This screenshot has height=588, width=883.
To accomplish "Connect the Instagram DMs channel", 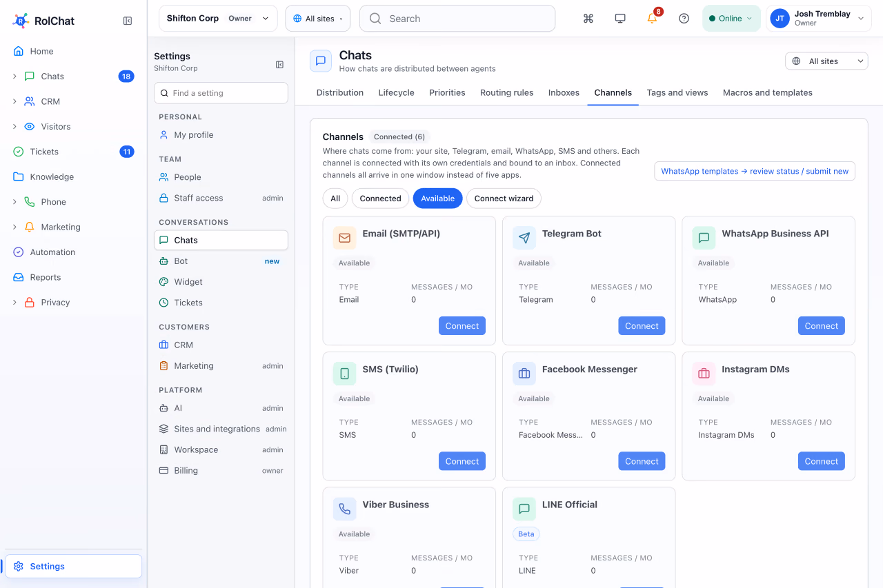I will coord(821,461).
